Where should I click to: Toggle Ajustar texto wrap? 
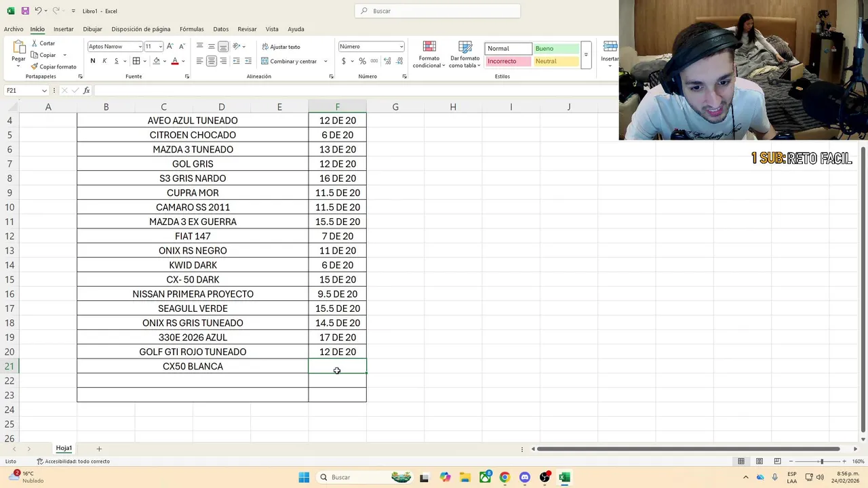281,47
